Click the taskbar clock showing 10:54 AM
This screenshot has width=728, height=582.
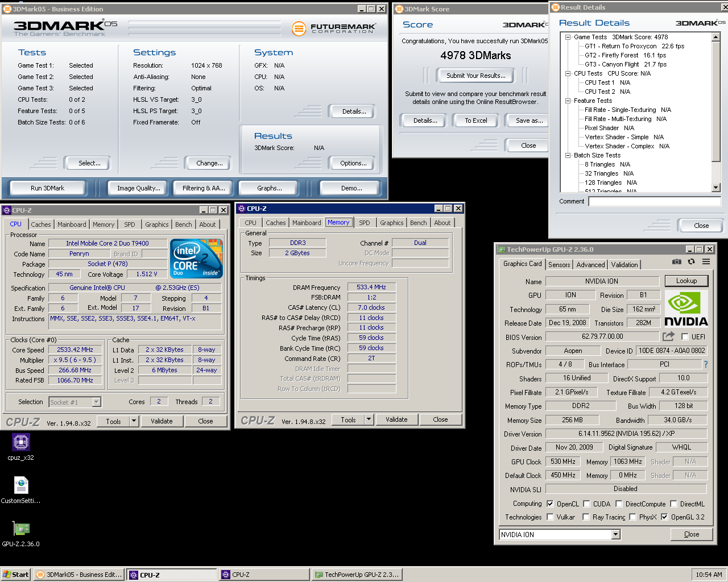709,575
